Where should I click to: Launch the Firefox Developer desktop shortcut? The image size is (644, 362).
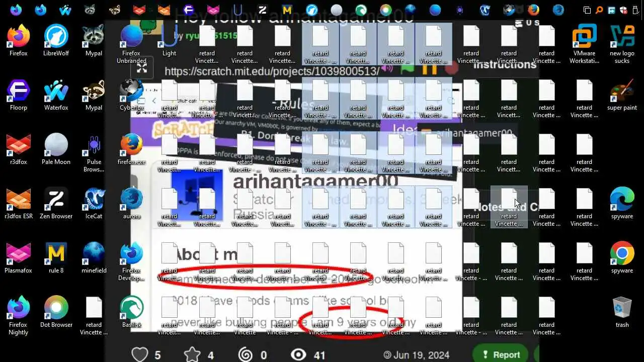[x=131, y=261]
